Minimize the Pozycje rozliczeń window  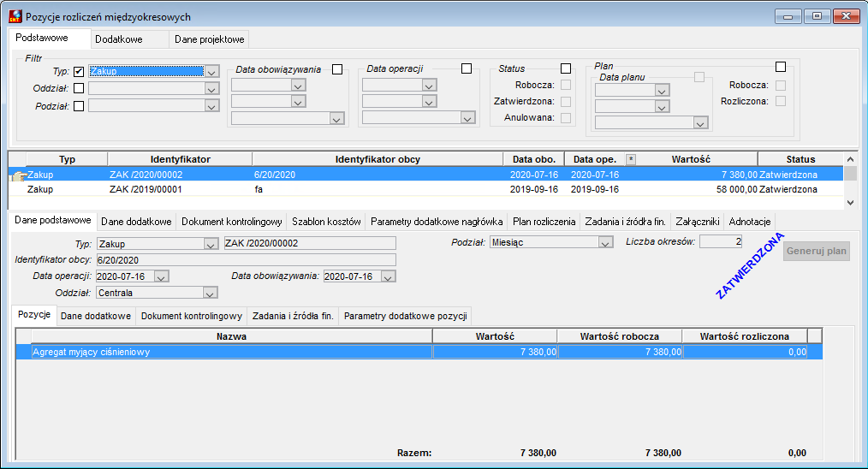click(x=788, y=16)
